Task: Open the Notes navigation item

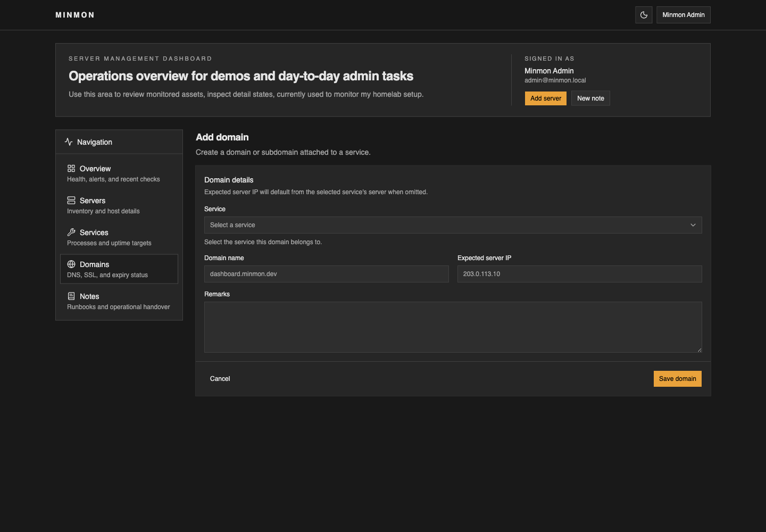Action: click(x=119, y=301)
